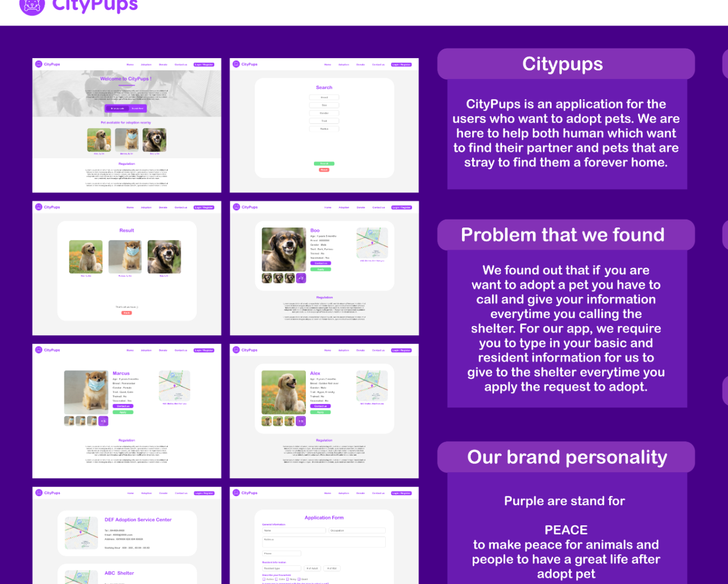
Task: Open the '+5' more photos tile for Boo
Action: (301, 278)
